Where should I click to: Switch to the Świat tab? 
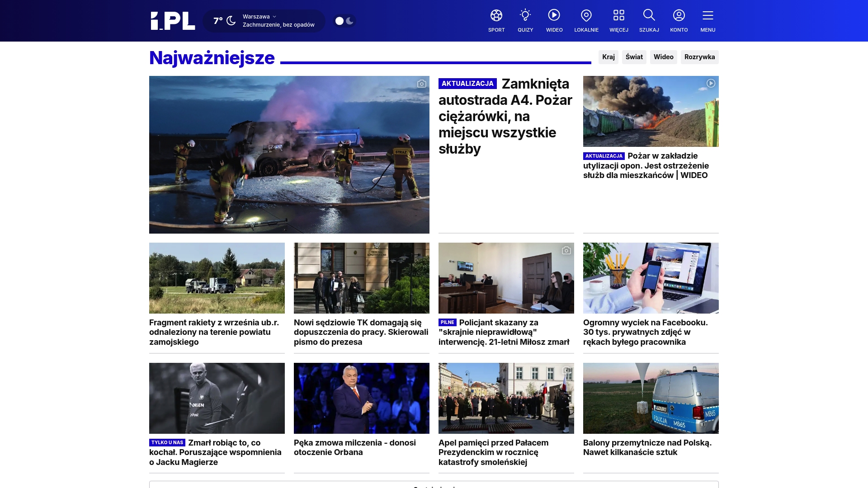pyautogui.click(x=634, y=57)
